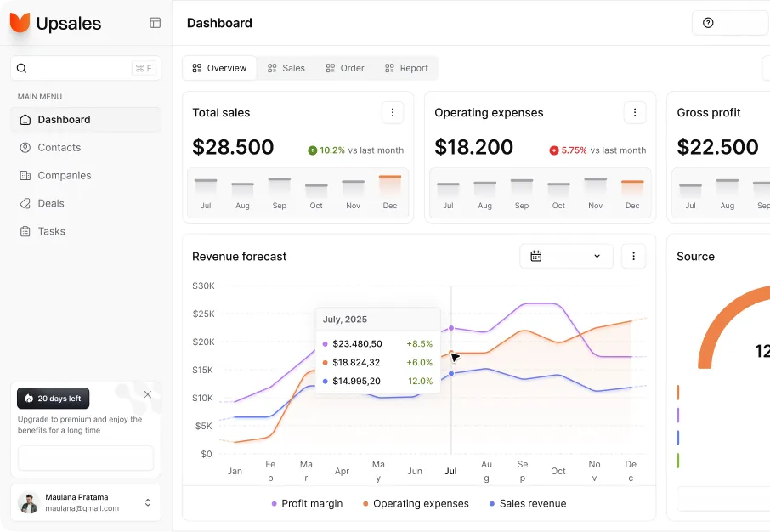Click the help question mark icon
The height and width of the screenshot is (532, 770).
[709, 23]
